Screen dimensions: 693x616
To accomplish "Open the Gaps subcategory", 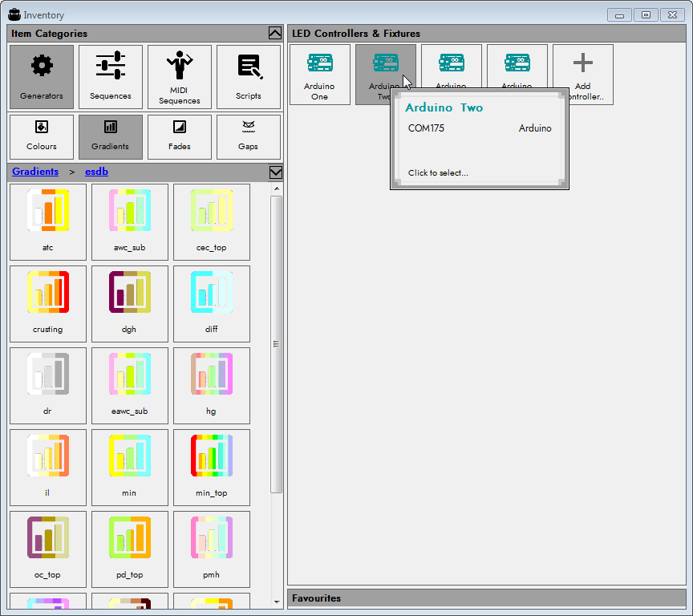I will coord(249,136).
